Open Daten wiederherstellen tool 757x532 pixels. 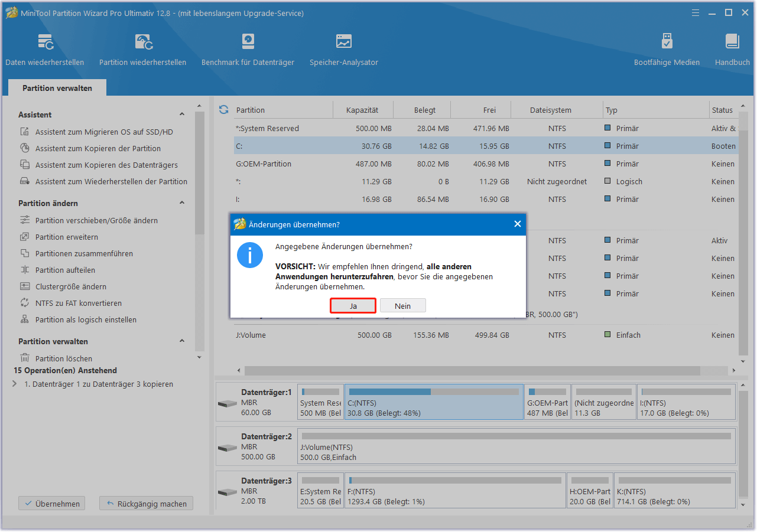coord(45,50)
